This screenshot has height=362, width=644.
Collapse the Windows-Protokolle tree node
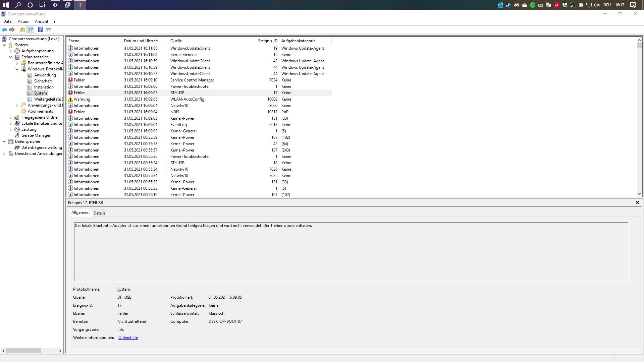17,69
